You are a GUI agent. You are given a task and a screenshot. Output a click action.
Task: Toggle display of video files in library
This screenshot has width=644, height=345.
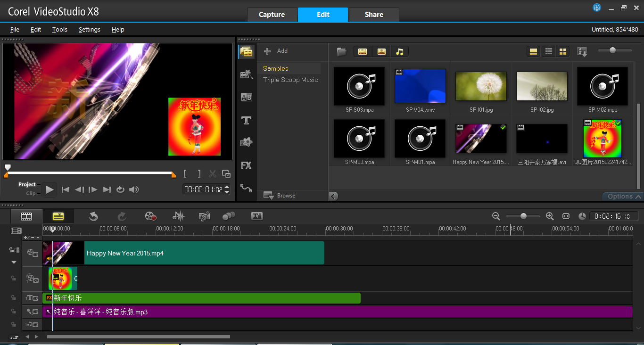point(363,51)
